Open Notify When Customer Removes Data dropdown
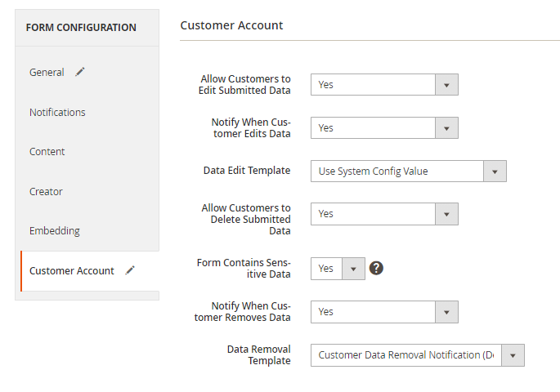The image size is (560, 392). (383, 312)
